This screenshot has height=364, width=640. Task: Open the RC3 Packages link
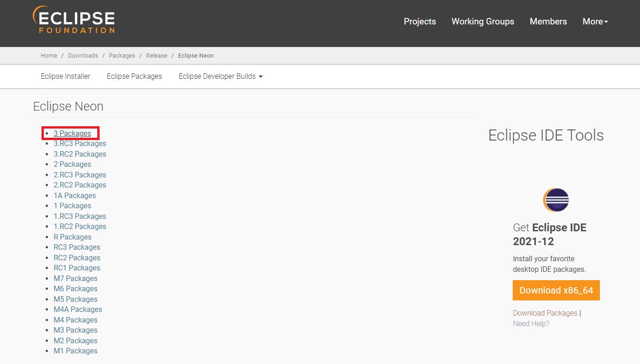click(x=77, y=247)
